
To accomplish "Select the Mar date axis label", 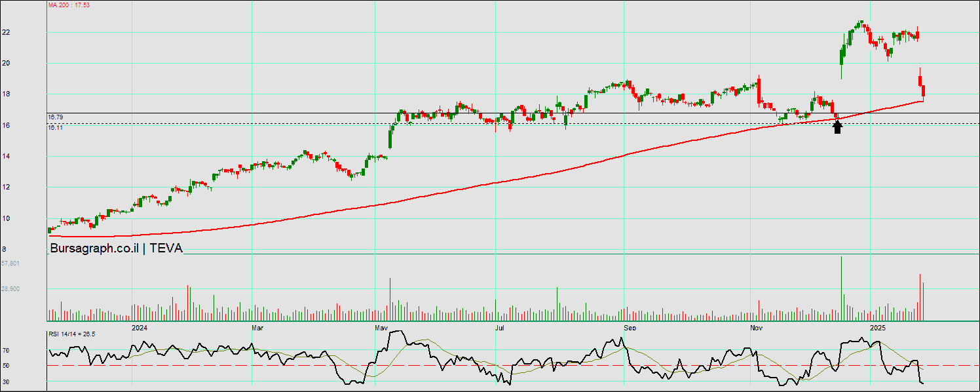I will click(x=258, y=327).
